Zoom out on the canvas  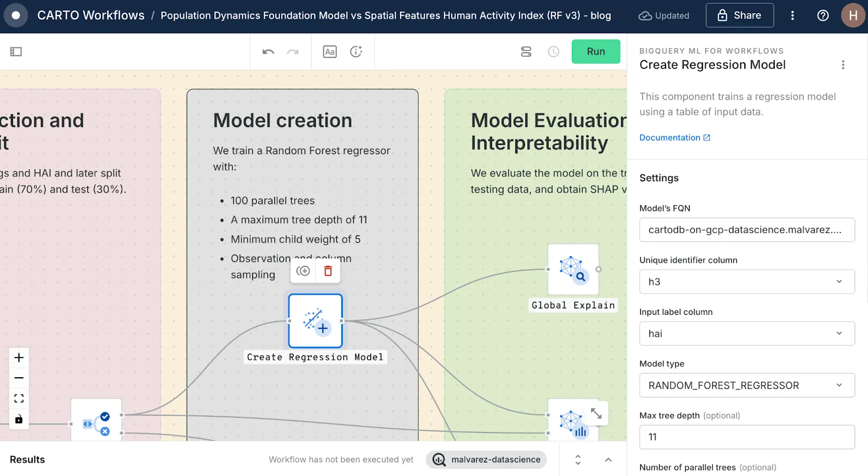19,378
